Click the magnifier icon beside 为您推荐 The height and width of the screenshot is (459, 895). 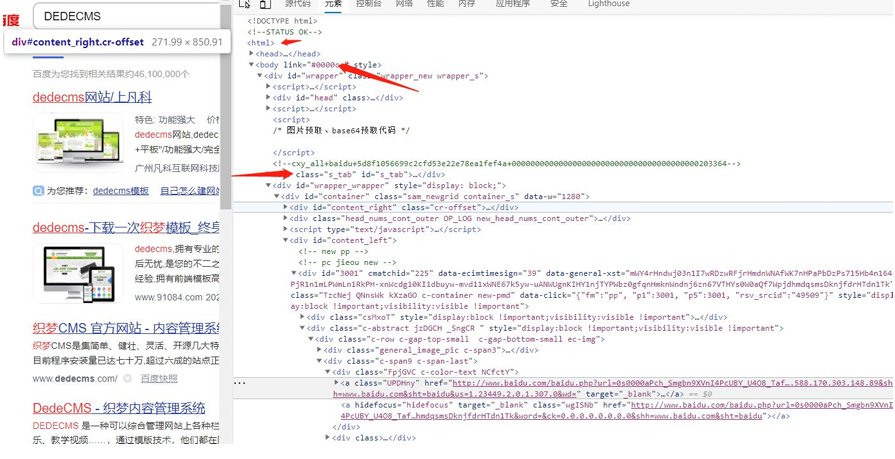coord(38,191)
